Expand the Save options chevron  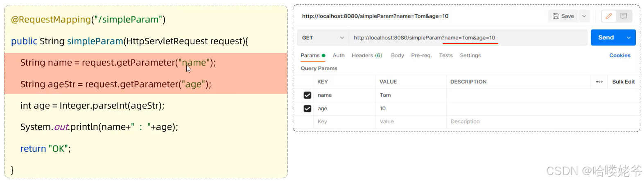(584, 16)
